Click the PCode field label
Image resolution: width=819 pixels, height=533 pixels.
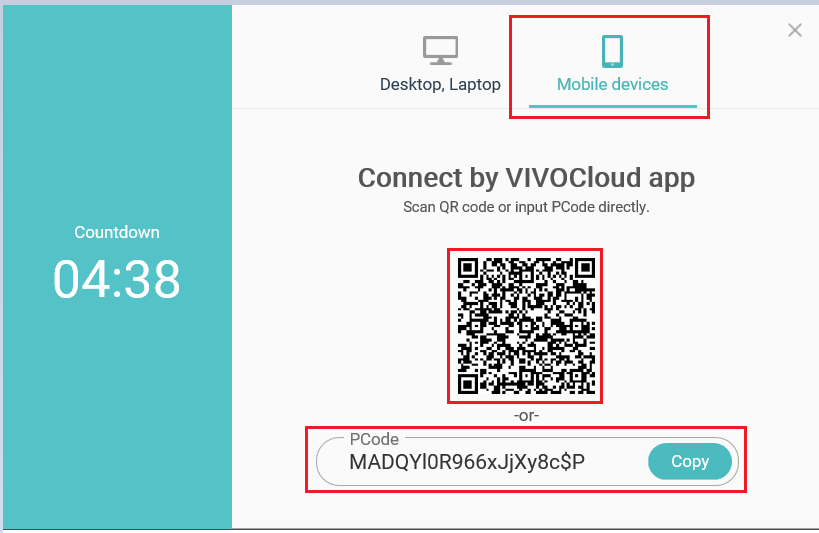point(374,439)
